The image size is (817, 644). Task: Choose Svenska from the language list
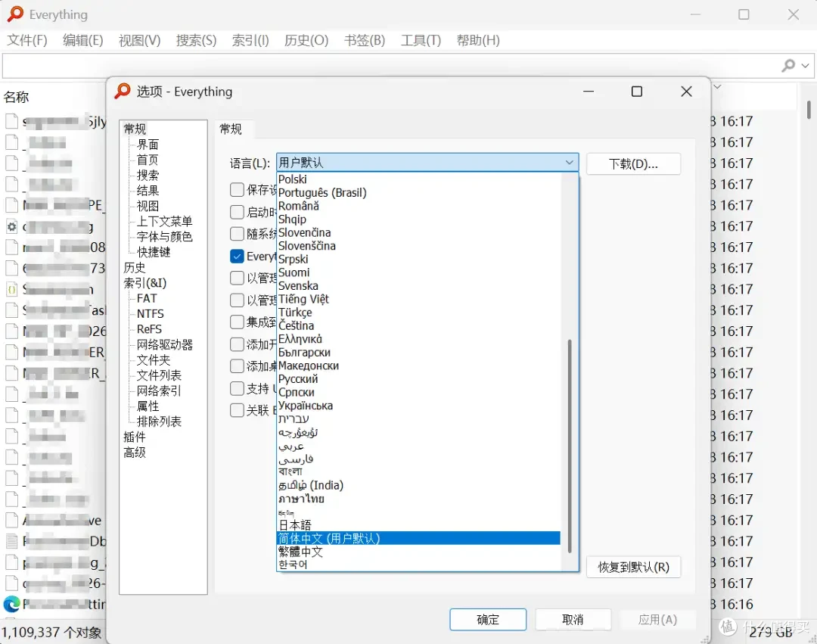pyautogui.click(x=418, y=285)
